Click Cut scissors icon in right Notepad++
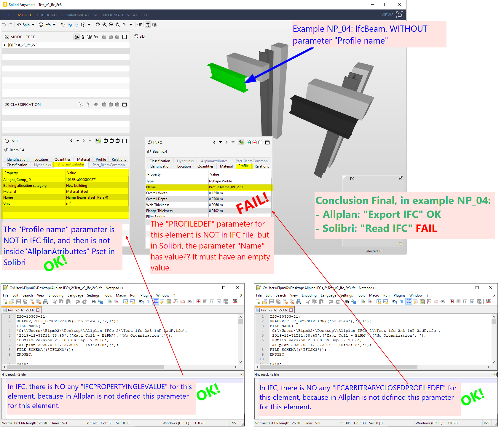 [x=308, y=302]
